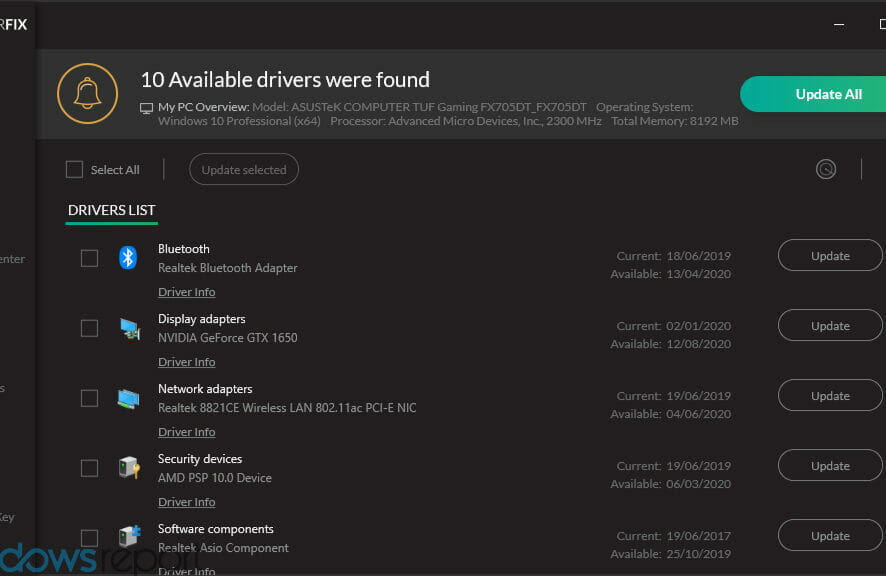Click the 'AMD PSP 10.0 Device' name

215,478
